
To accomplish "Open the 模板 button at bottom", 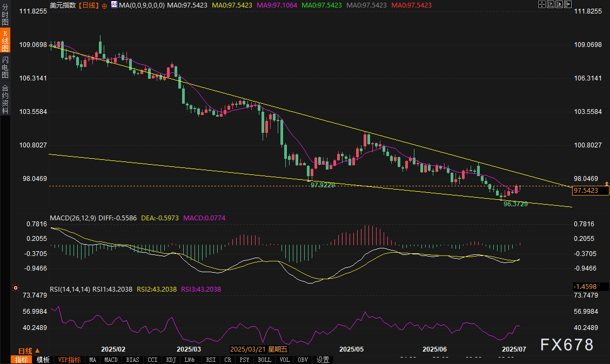I will pyautogui.click(x=43, y=360).
